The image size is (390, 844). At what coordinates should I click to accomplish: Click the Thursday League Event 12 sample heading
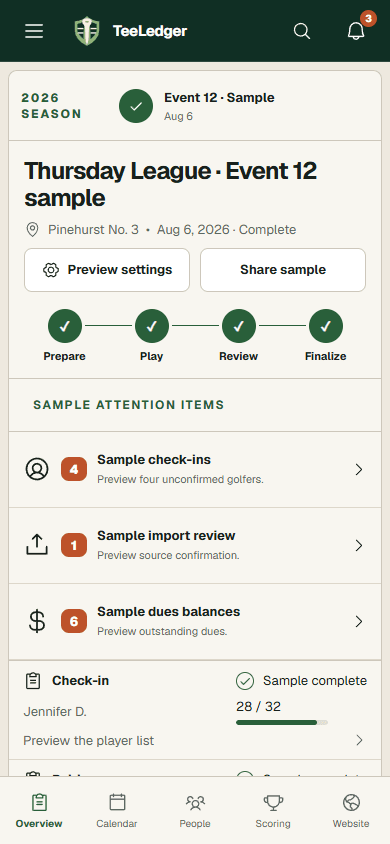171,185
